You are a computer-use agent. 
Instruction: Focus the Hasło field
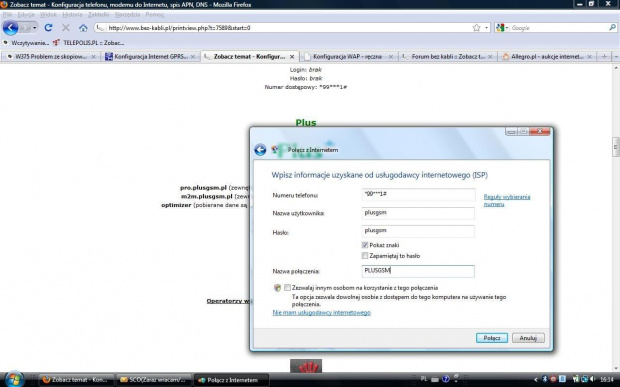click(x=418, y=231)
